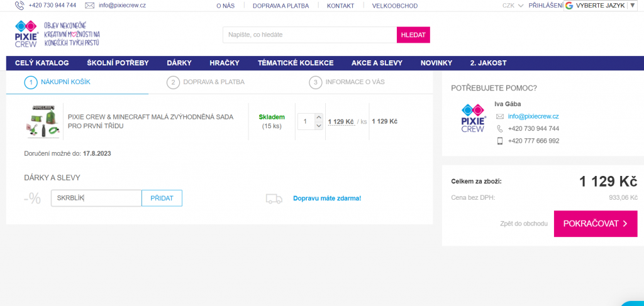Open the Minecraft set product thumbnail
Screen dimensions: 644x306
point(43,121)
